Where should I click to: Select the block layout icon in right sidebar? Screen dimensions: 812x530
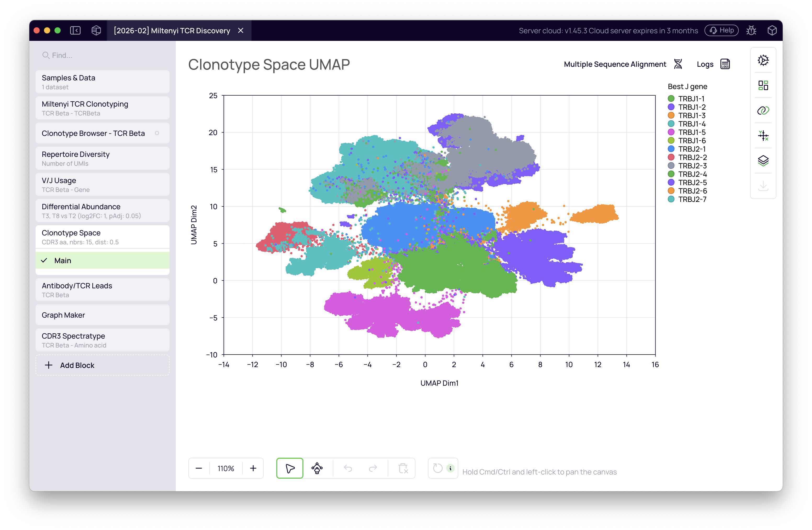[764, 85]
